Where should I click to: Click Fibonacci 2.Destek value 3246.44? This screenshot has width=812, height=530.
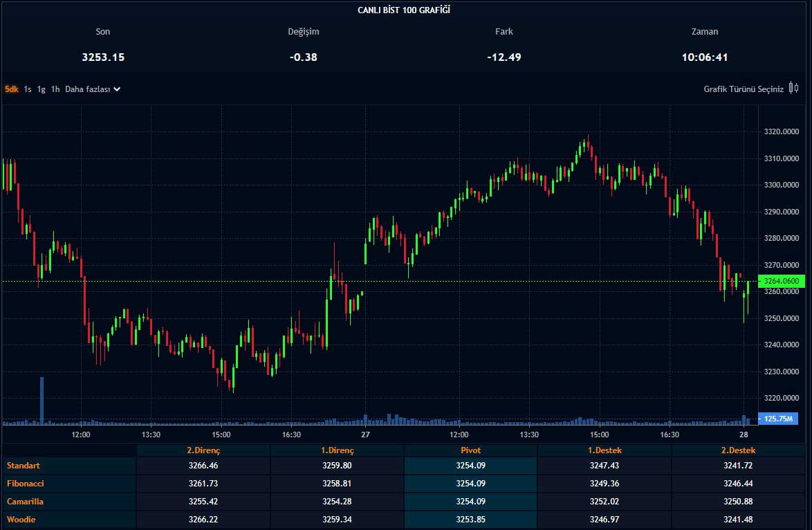pos(738,484)
